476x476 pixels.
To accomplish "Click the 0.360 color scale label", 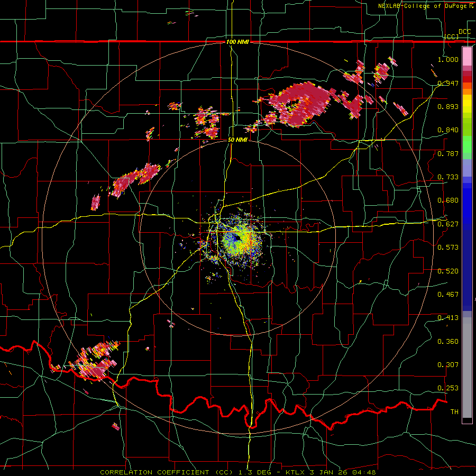I will (448, 342).
